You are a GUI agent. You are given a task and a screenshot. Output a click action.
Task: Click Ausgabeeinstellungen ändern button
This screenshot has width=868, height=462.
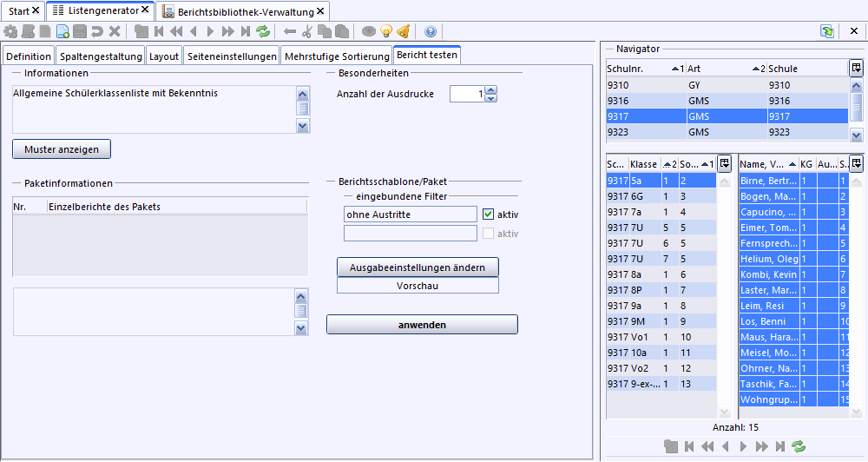(x=418, y=267)
